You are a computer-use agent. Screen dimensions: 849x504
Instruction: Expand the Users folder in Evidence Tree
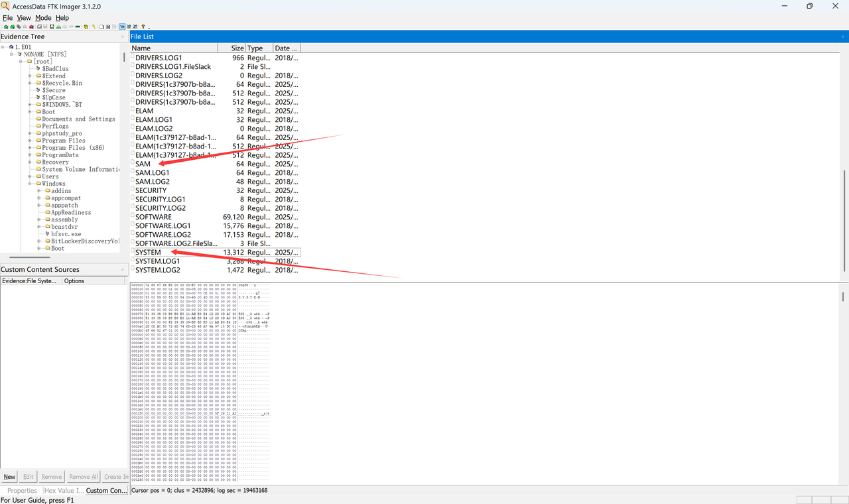[30, 176]
